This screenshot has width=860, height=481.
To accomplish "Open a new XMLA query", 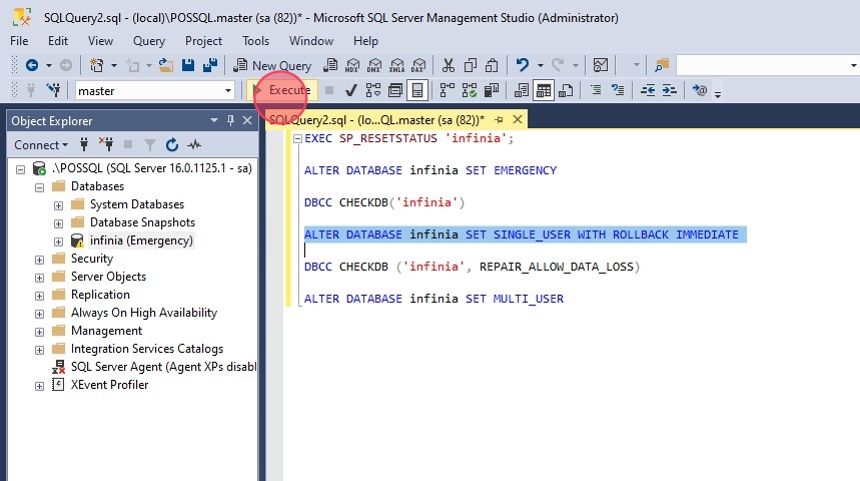I will coord(396,66).
